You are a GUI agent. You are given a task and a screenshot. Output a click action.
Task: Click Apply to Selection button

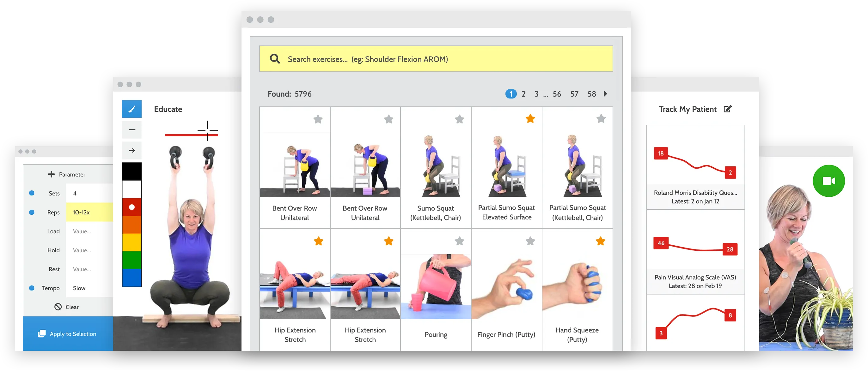68,333
